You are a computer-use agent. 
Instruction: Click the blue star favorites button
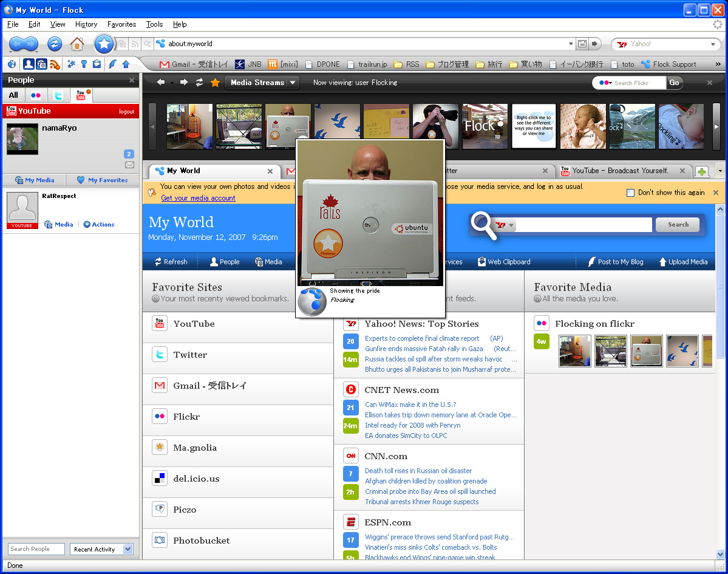pos(104,44)
